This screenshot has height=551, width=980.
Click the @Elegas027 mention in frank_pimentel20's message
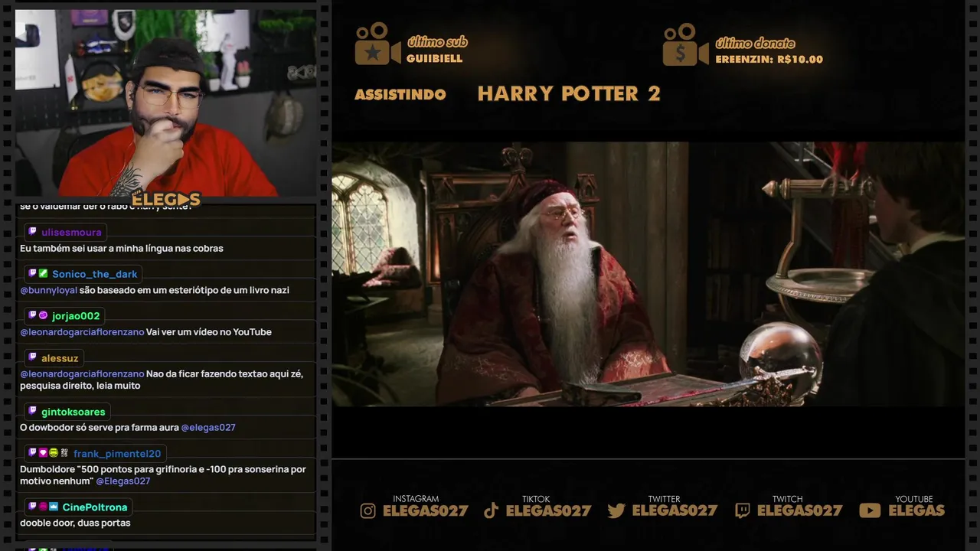(x=123, y=481)
